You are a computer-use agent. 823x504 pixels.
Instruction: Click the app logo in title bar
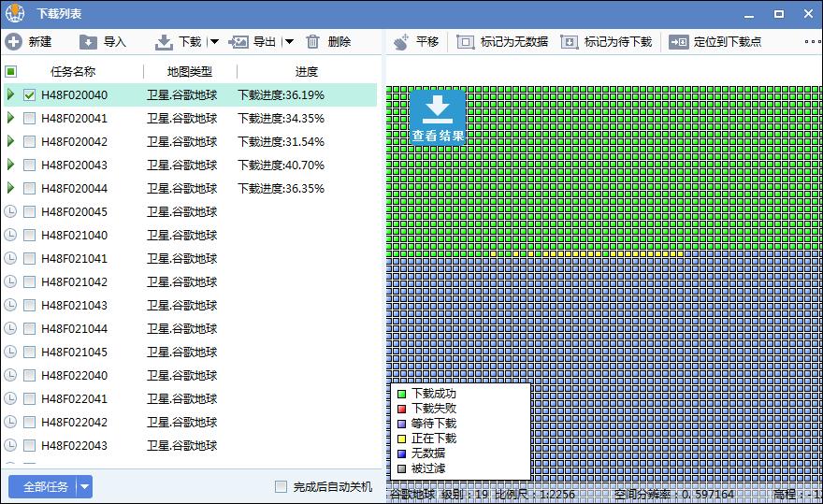click(x=15, y=14)
